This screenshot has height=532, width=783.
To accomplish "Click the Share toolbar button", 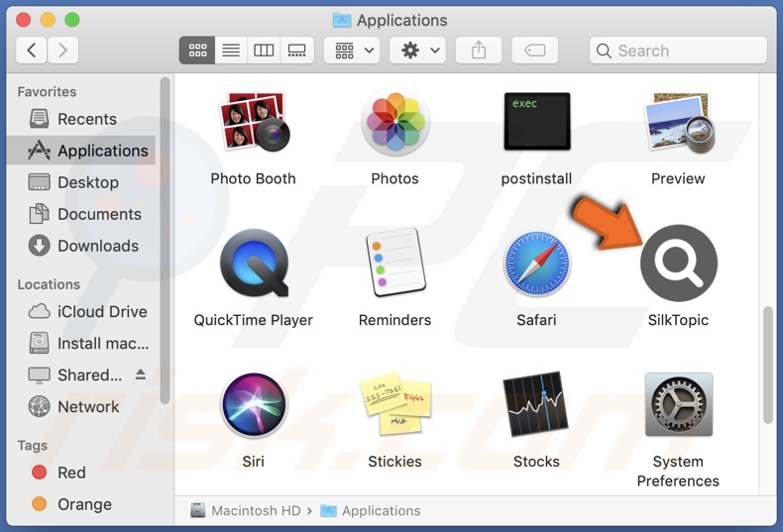I will point(479,50).
